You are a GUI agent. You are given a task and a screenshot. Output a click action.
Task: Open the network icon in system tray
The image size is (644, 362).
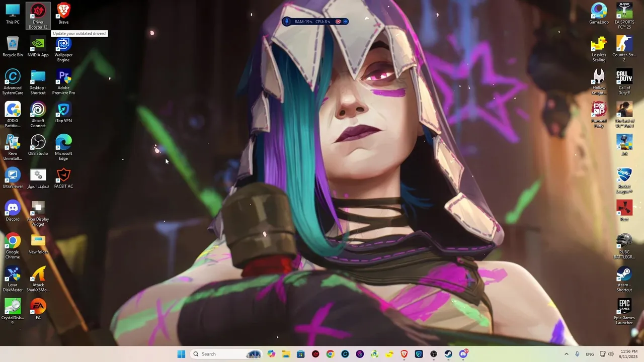pos(603,354)
